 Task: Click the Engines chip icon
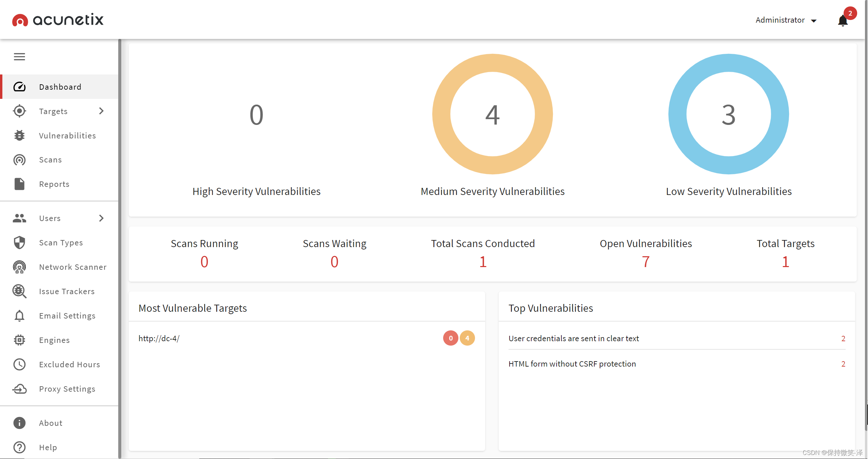[x=19, y=340]
